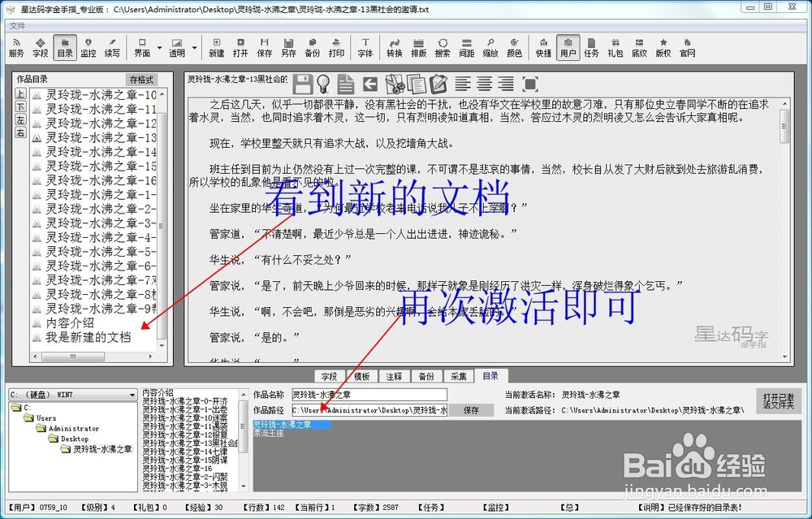Click the fullscreen frame icon above editor
Image resolution: width=812 pixels, height=519 pixels.
(530, 84)
